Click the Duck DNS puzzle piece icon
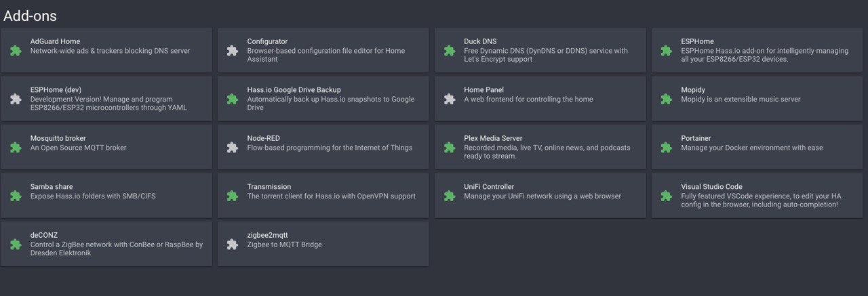 450,50
